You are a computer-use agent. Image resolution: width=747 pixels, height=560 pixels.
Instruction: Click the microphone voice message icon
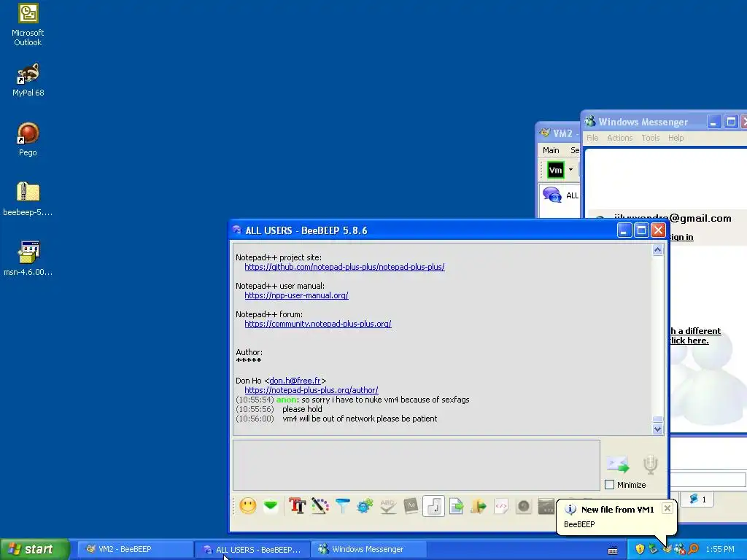(x=650, y=464)
